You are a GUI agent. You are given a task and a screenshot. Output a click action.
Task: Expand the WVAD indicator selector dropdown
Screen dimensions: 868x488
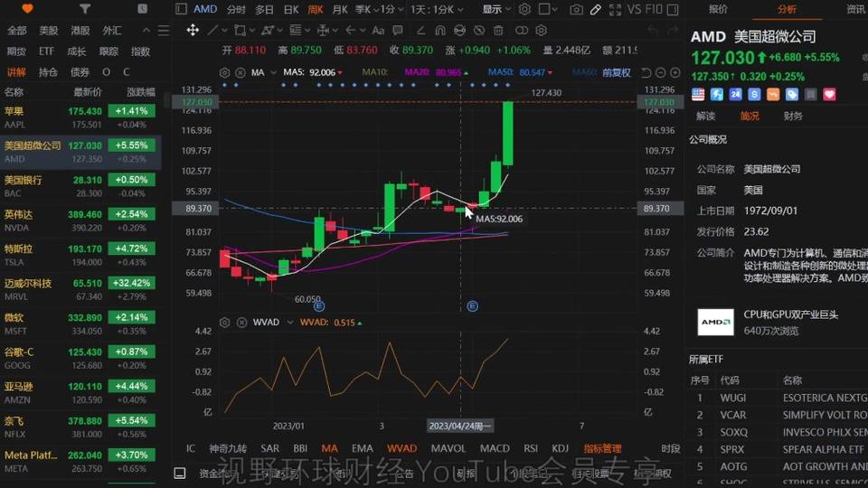click(290, 322)
